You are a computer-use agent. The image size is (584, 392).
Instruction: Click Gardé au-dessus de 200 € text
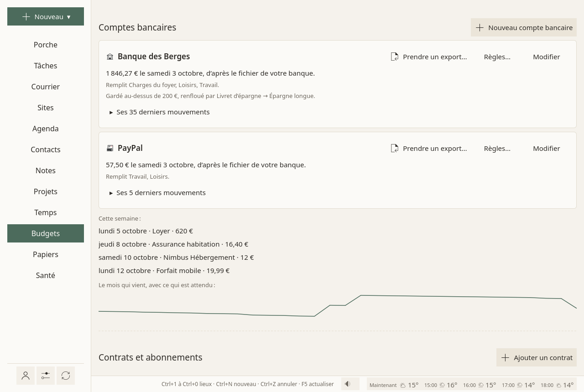tap(210, 96)
